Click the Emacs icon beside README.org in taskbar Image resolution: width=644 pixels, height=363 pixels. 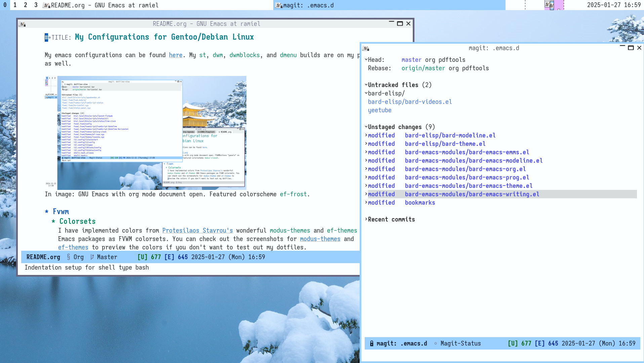pos(46,5)
